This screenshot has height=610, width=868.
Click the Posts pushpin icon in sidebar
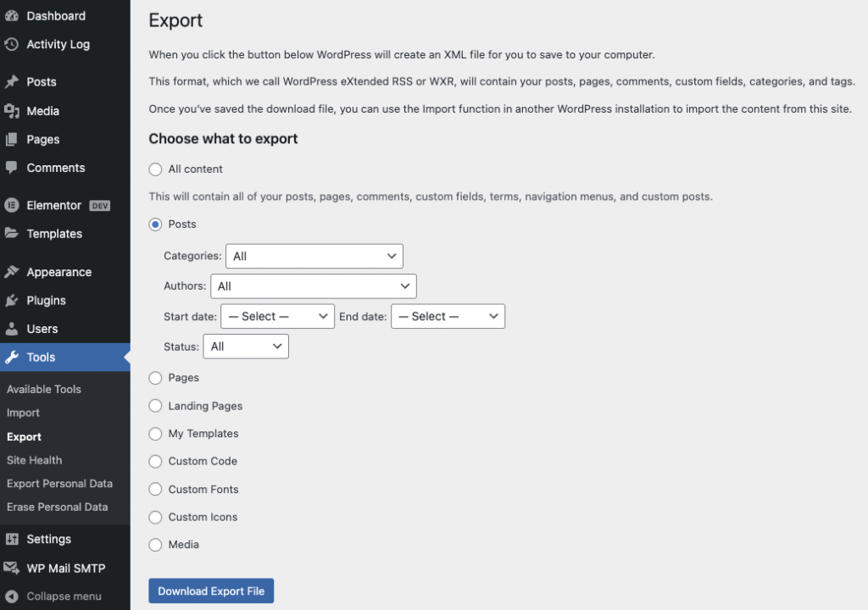click(12, 82)
